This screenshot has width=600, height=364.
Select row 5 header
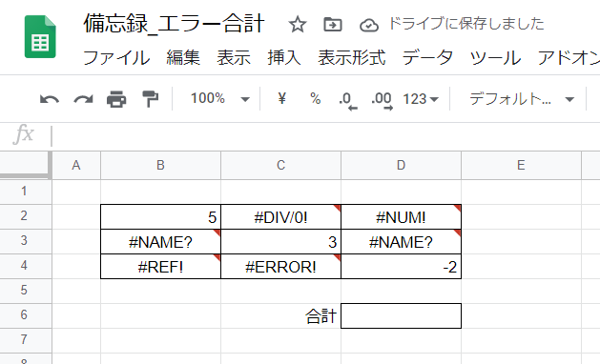coord(25,291)
